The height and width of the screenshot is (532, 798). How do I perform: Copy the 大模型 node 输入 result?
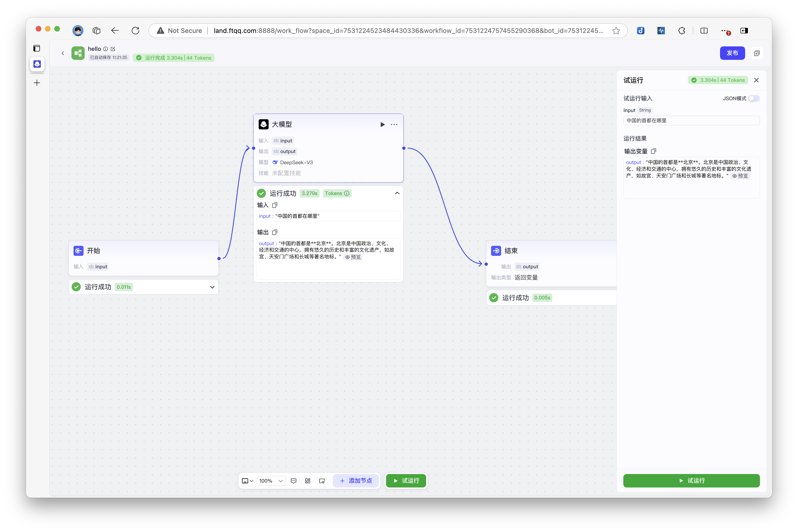click(x=275, y=205)
